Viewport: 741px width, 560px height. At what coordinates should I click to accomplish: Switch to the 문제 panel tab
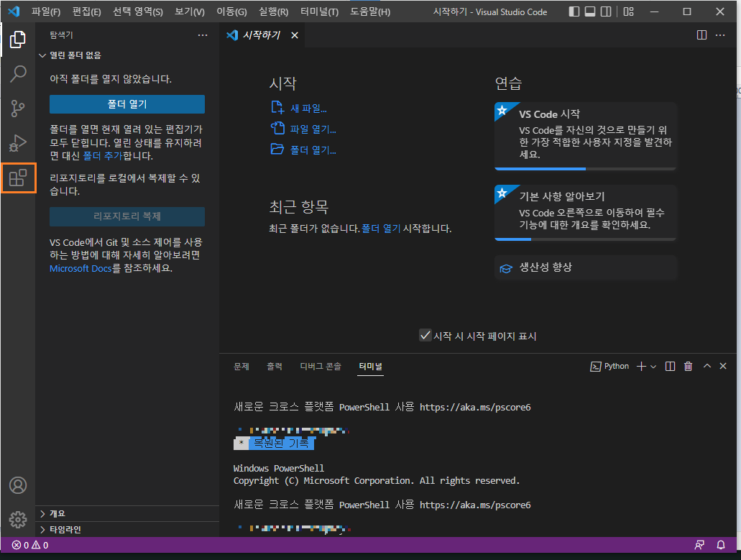pos(241,366)
